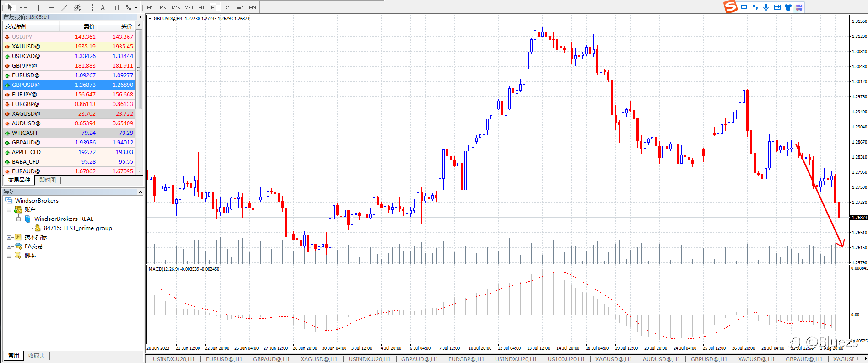Collapse the WindsorBrokers-REAL server node

pyautogui.click(x=19, y=219)
